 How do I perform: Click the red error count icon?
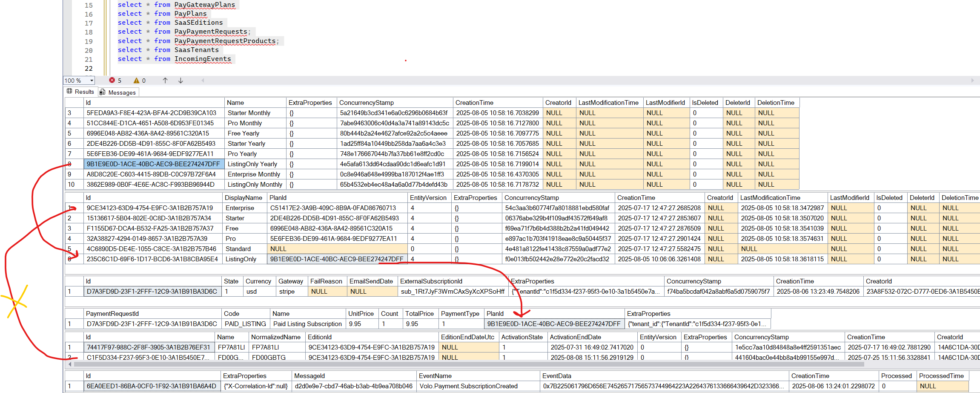[x=112, y=80]
